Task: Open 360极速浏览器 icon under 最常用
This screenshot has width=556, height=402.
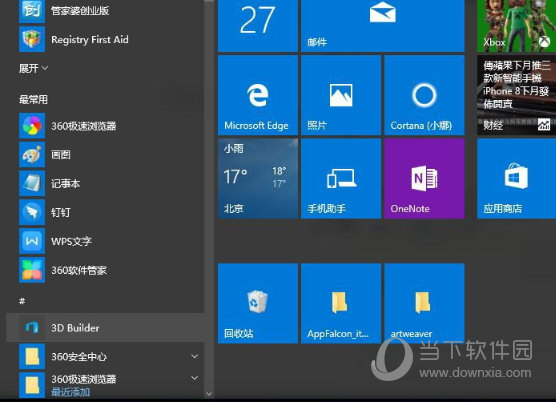Action: pyautogui.click(x=32, y=126)
